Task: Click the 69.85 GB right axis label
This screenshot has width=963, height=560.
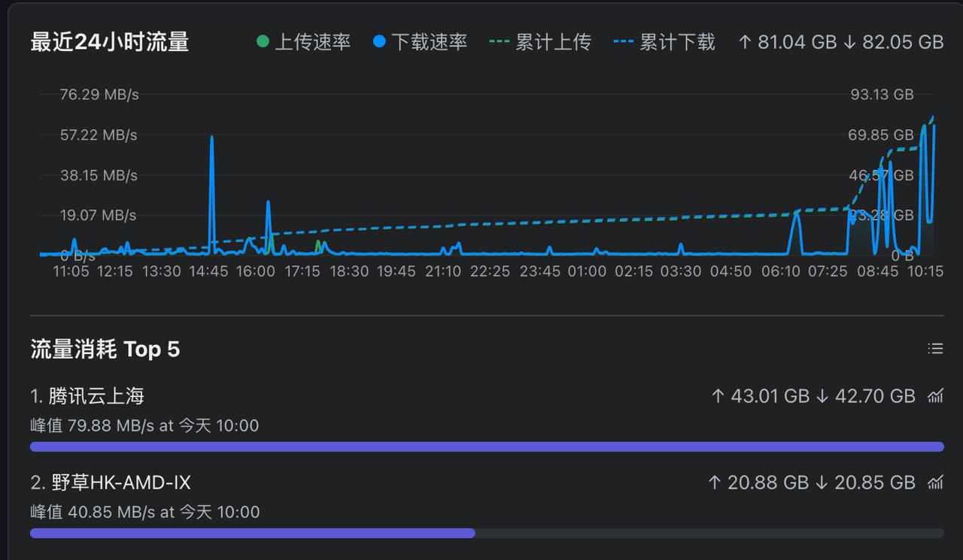Action: (881, 135)
